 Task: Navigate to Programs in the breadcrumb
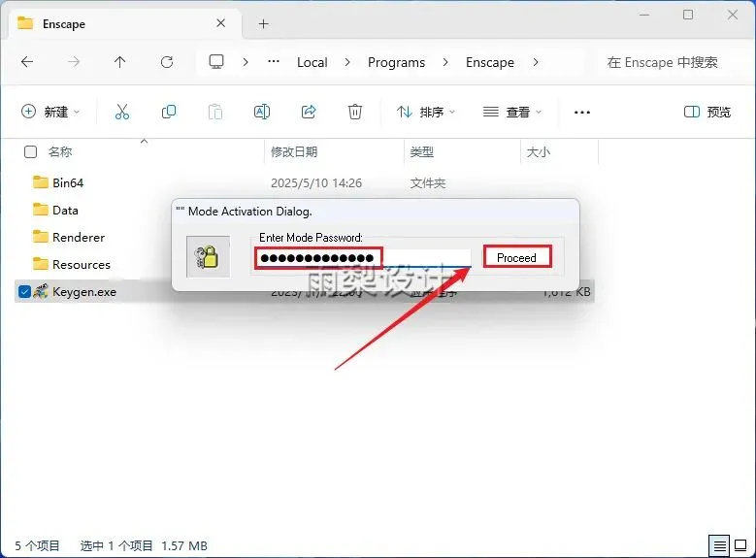pos(396,62)
